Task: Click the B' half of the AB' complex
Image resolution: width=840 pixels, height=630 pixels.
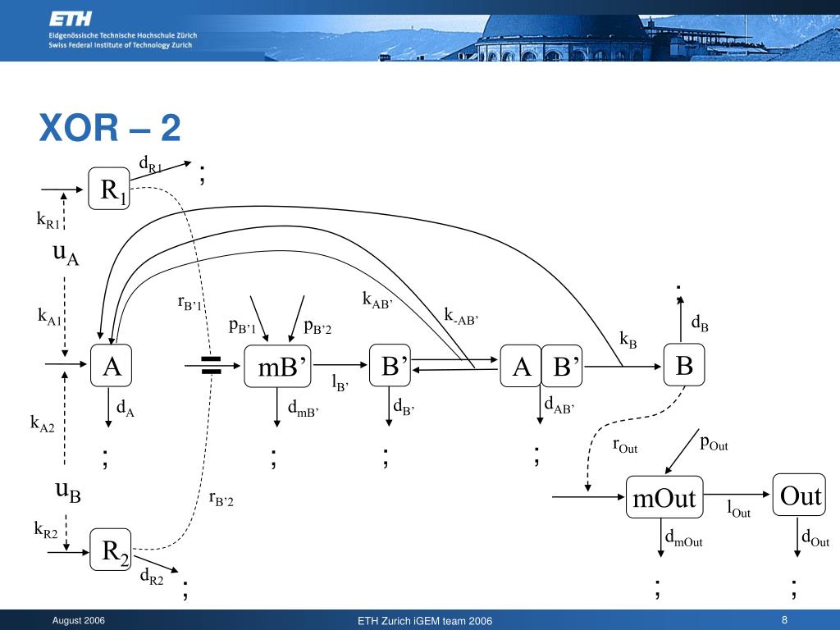Action: pos(562,366)
